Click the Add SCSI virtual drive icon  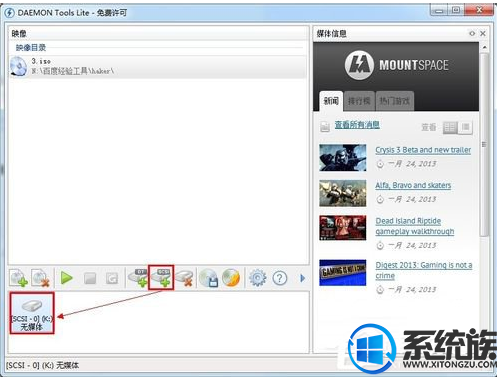pyautogui.click(x=161, y=277)
